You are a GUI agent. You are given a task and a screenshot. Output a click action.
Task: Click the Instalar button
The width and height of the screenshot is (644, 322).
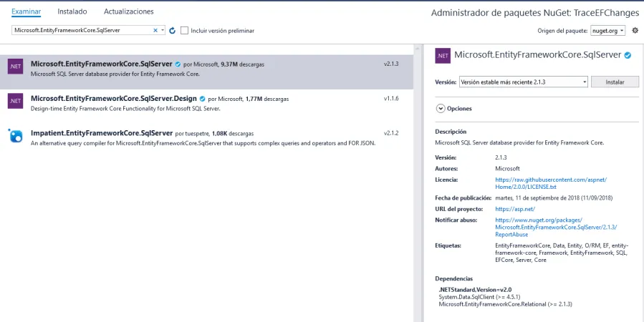[615, 82]
